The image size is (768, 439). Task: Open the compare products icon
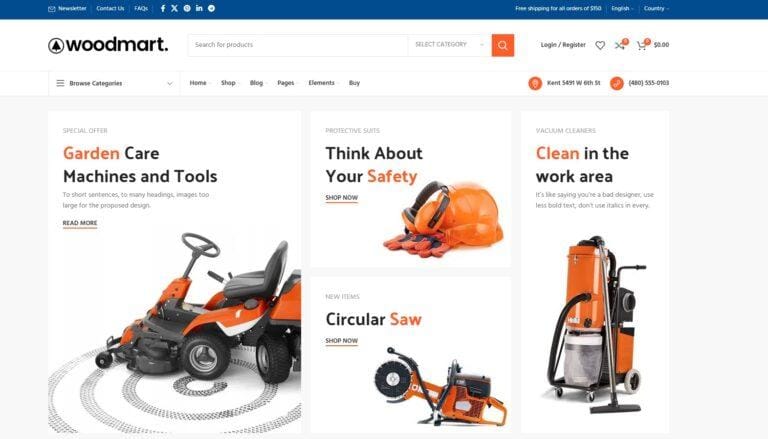click(620, 45)
